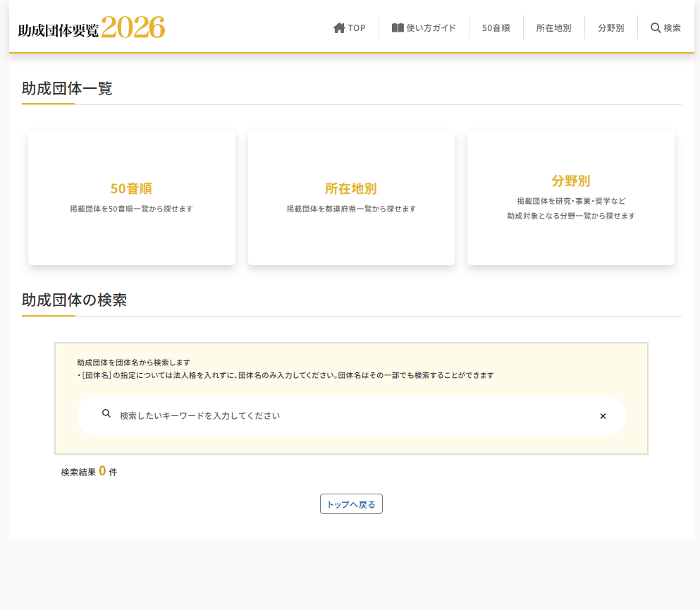
Task: Open the 使い方ガイド text link
Action: tap(431, 28)
